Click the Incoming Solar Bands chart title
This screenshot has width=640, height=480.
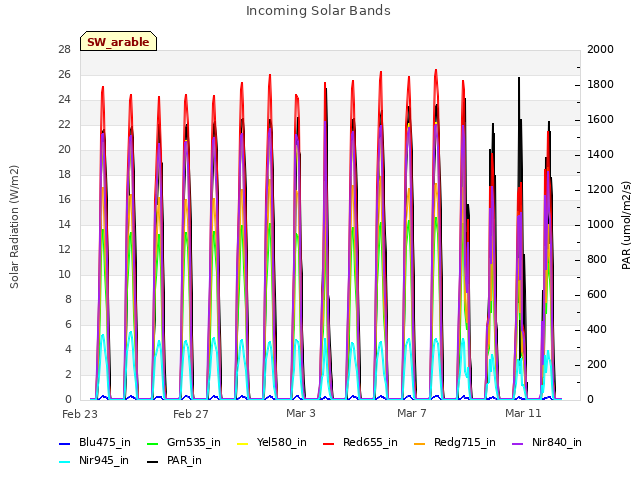(x=318, y=11)
